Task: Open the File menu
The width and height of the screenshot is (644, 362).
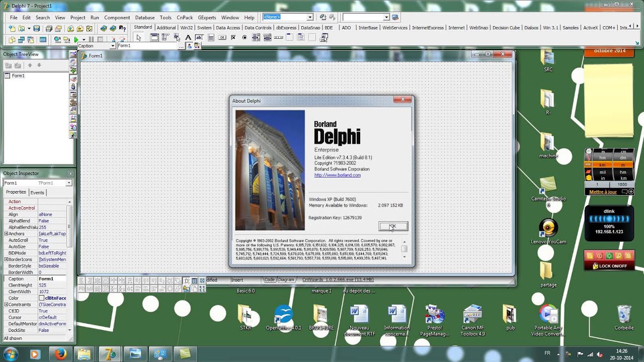Action: (14, 18)
